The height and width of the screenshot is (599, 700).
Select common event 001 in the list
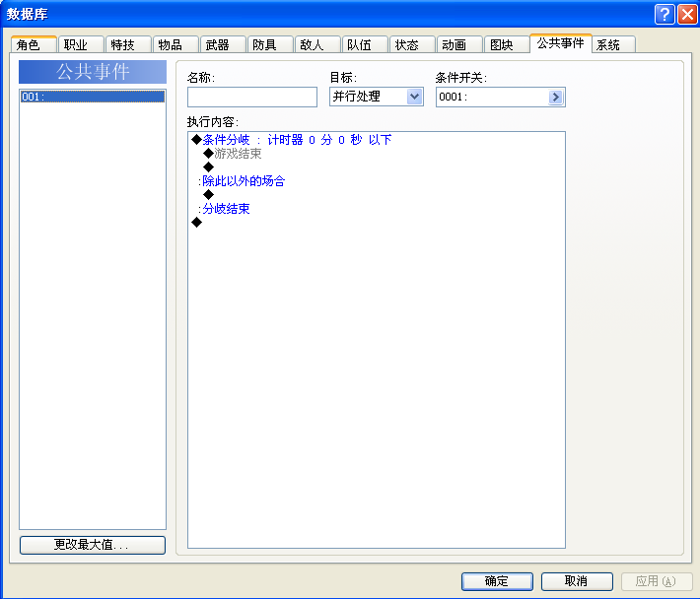(93, 97)
